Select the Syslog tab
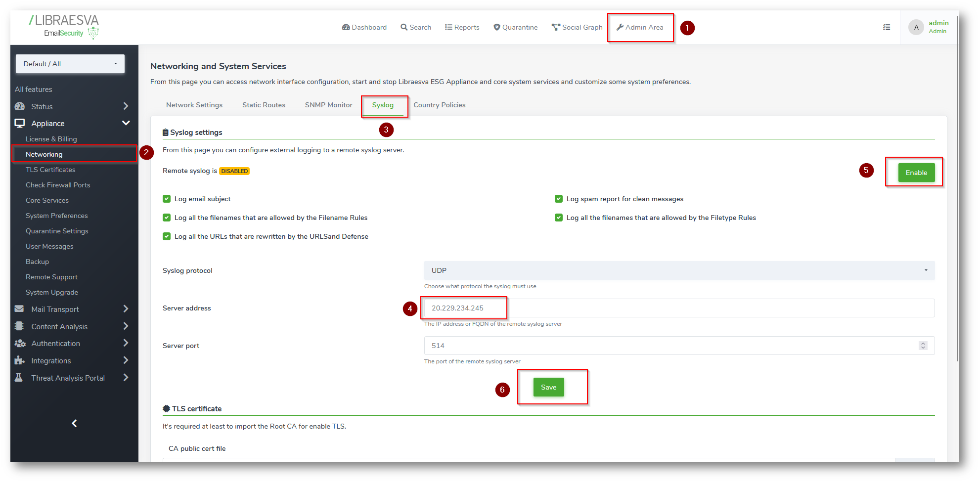The width and height of the screenshot is (980, 483). pos(383,105)
